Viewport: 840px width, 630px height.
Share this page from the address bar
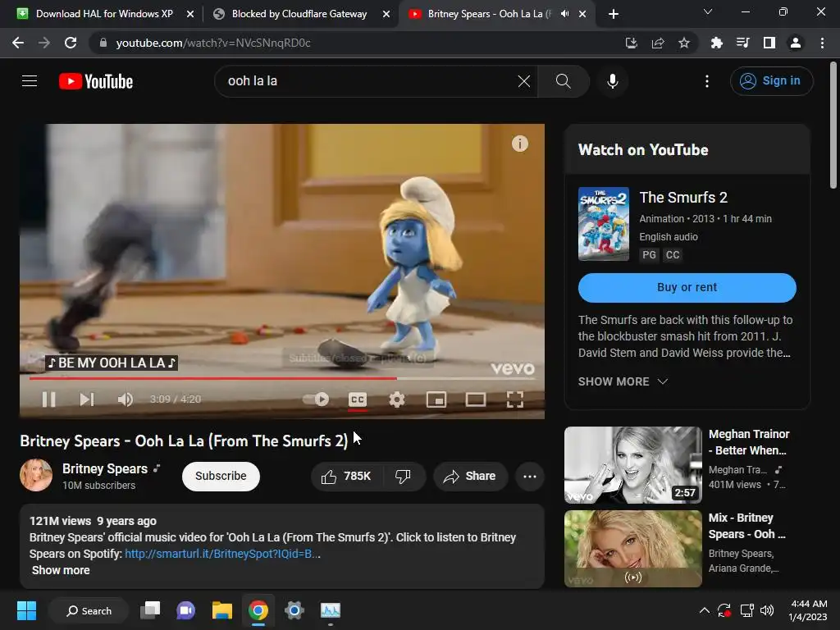(x=657, y=43)
